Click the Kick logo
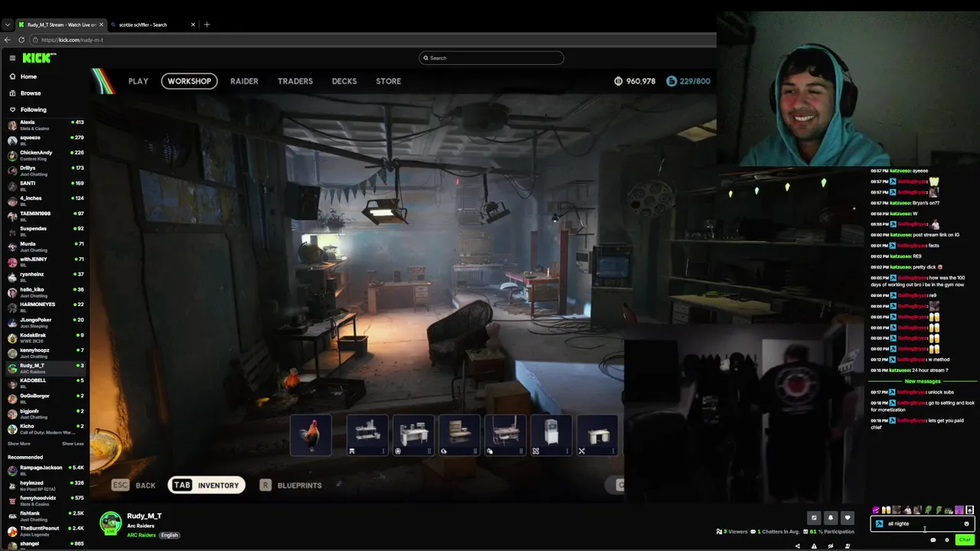Viewport: 980px width, 551px height. pos(38,58)
